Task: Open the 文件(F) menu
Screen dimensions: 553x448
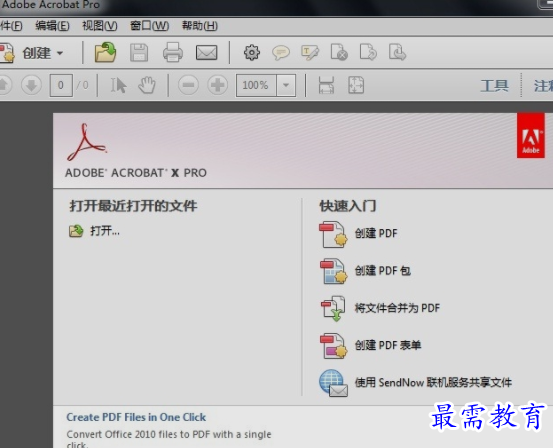Action: [11, 26]
